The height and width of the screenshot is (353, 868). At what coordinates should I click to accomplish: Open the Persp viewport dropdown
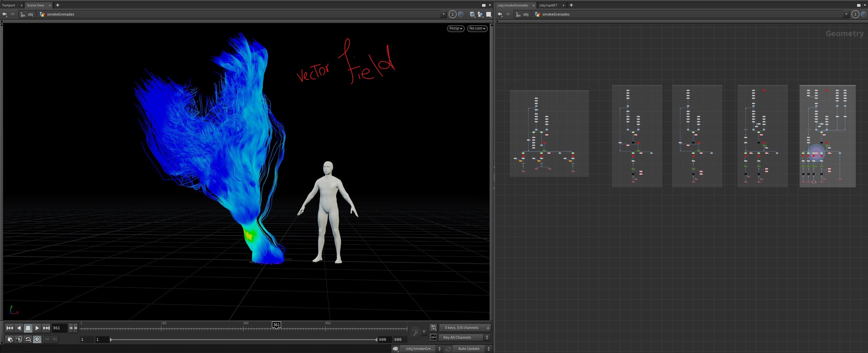pos(455,28)
